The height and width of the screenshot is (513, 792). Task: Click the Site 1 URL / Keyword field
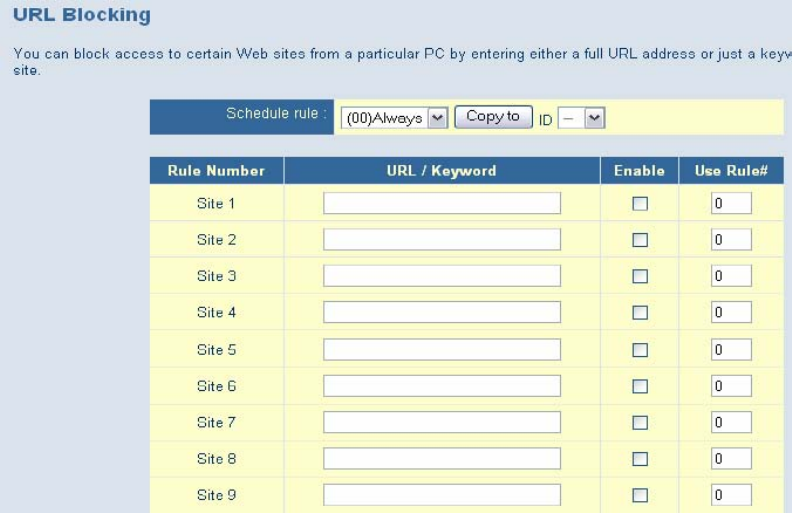pyautogui.click(x=441, y=204)
